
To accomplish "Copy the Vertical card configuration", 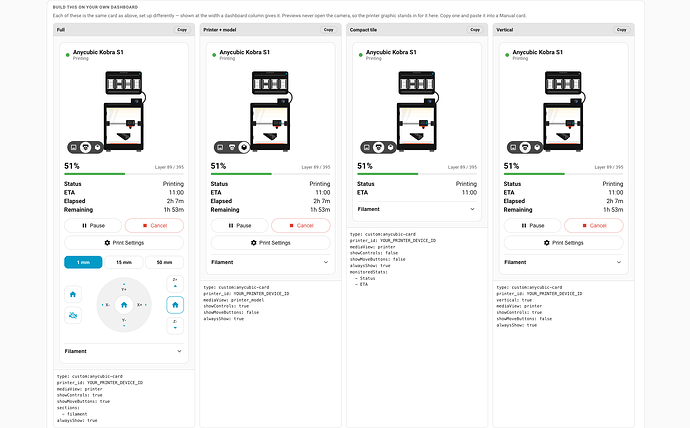I will click(x=621, y=29).
